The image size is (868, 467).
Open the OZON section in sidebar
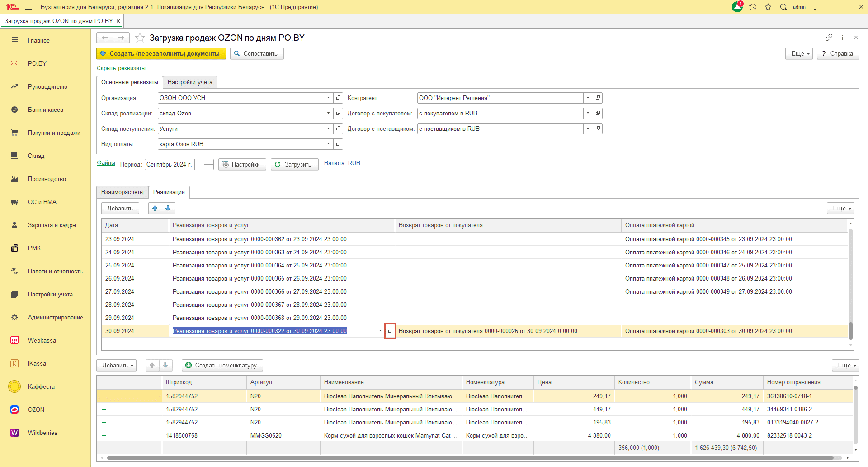[36, 410]
